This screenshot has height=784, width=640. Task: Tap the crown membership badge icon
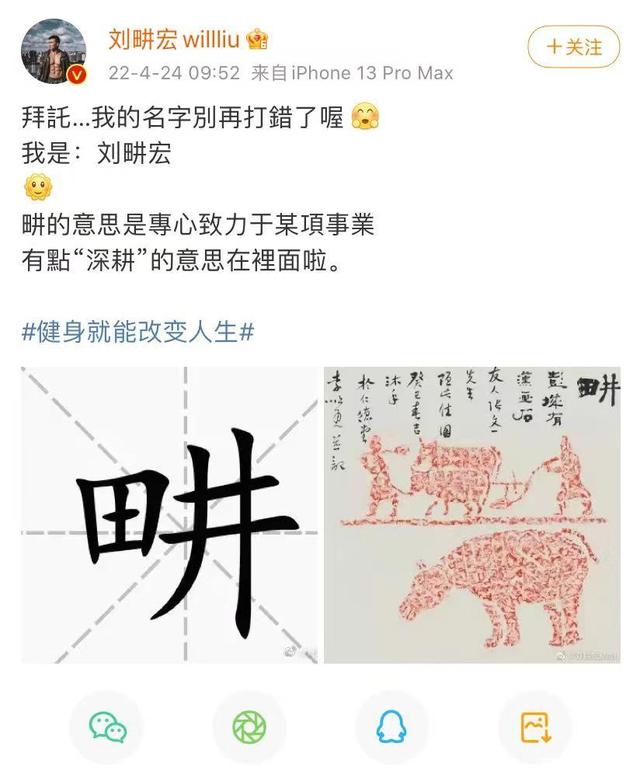pyautogui.click(x=257, y=40)
